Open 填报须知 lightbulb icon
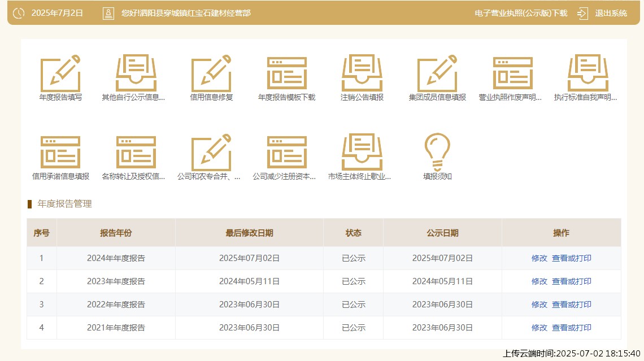The width and height of the screenshot is (644, 361). pyautogui.click(x=437, y=151)
